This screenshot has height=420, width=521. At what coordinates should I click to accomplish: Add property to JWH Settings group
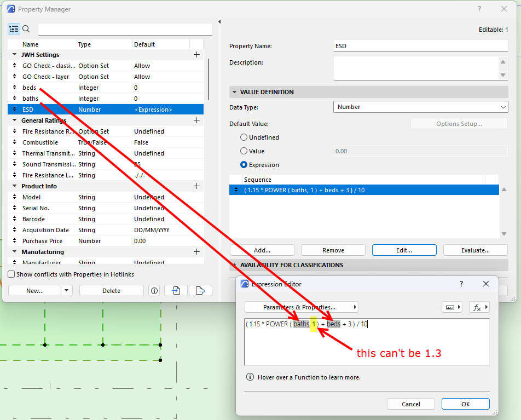pos(196,55)
